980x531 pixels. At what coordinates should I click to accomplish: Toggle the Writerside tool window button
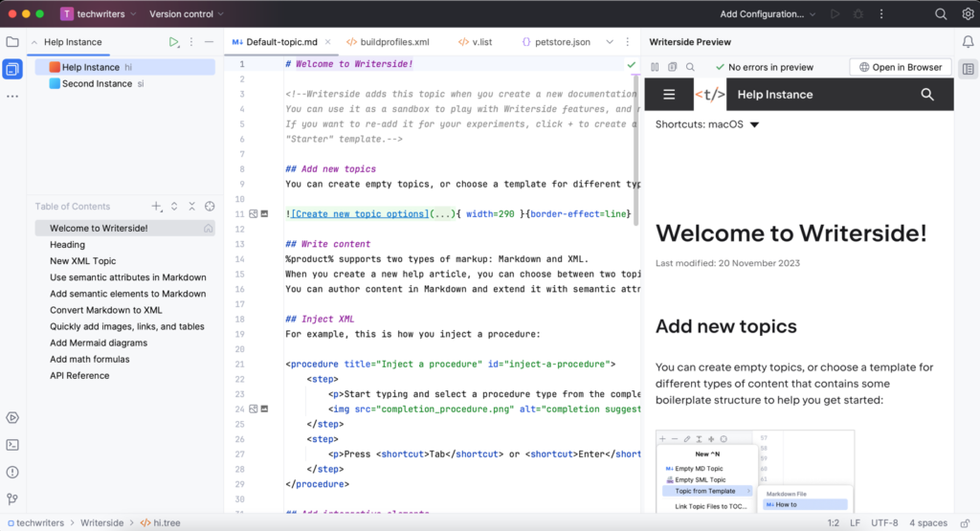[12, 69]
